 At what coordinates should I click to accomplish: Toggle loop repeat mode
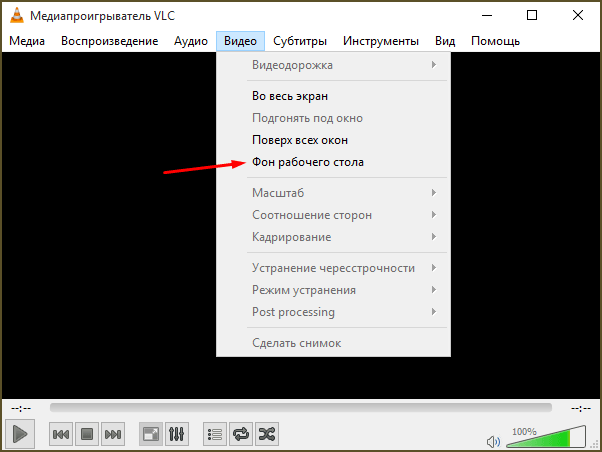click(241, 434)
